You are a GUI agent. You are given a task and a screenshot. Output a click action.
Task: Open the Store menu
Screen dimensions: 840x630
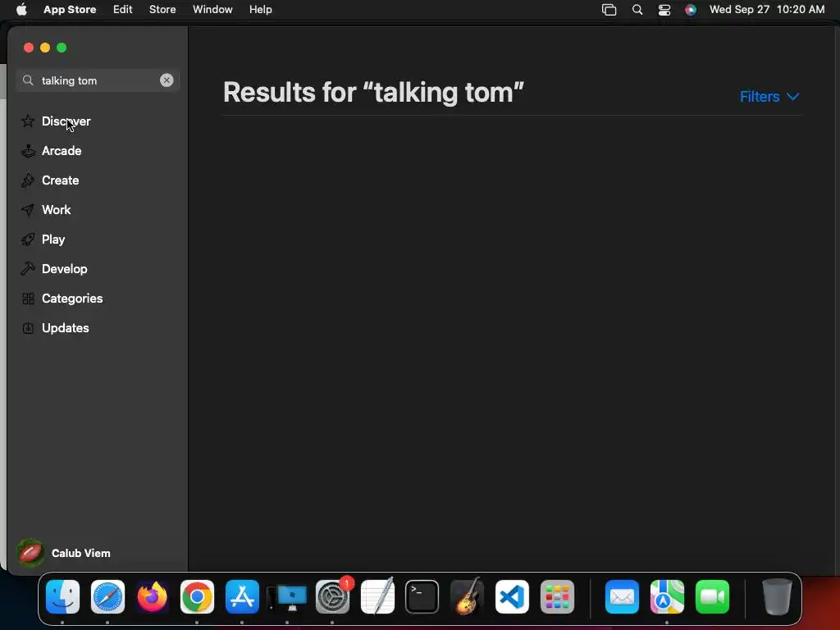162,9
